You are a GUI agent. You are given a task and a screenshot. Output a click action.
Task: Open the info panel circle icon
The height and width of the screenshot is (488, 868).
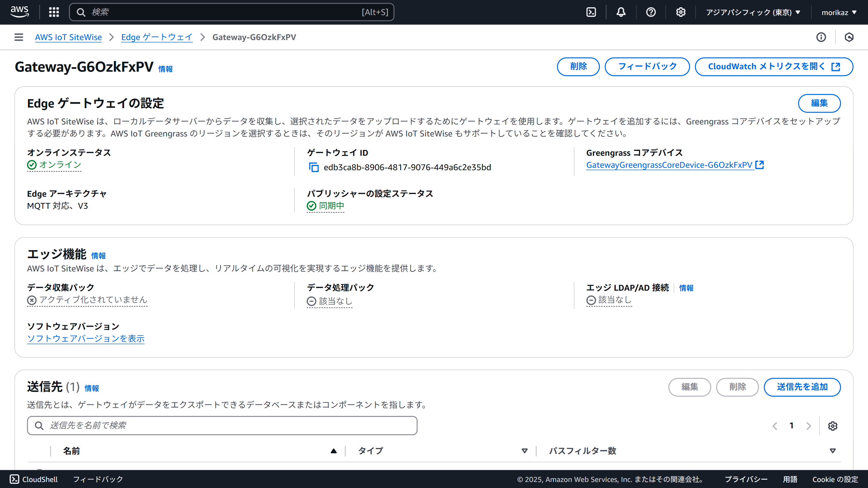[x=821, y=37]
